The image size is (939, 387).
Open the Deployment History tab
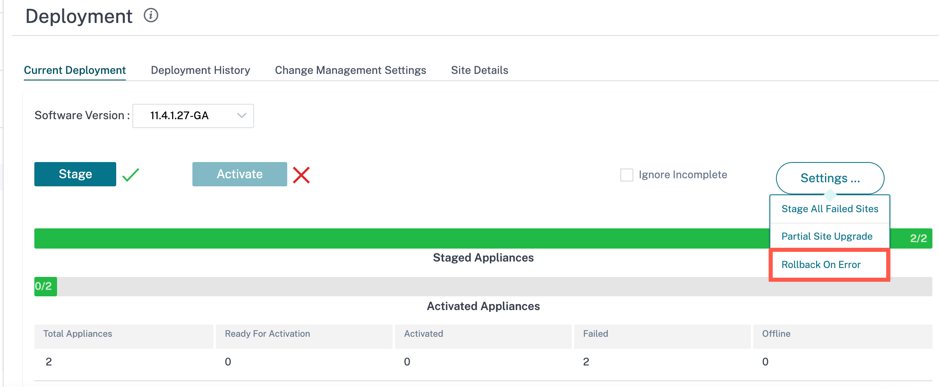point(201,70)
